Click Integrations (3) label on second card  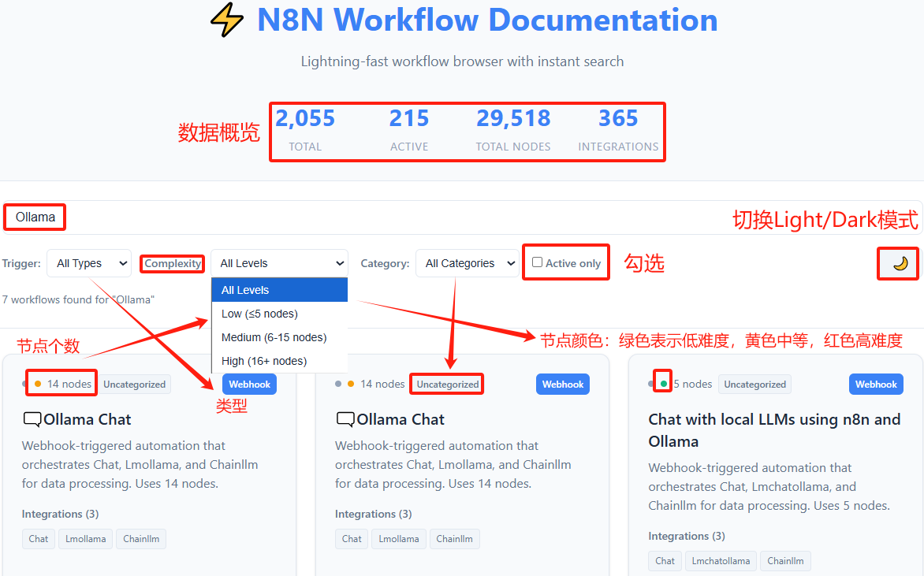click(x=374, y=515)
